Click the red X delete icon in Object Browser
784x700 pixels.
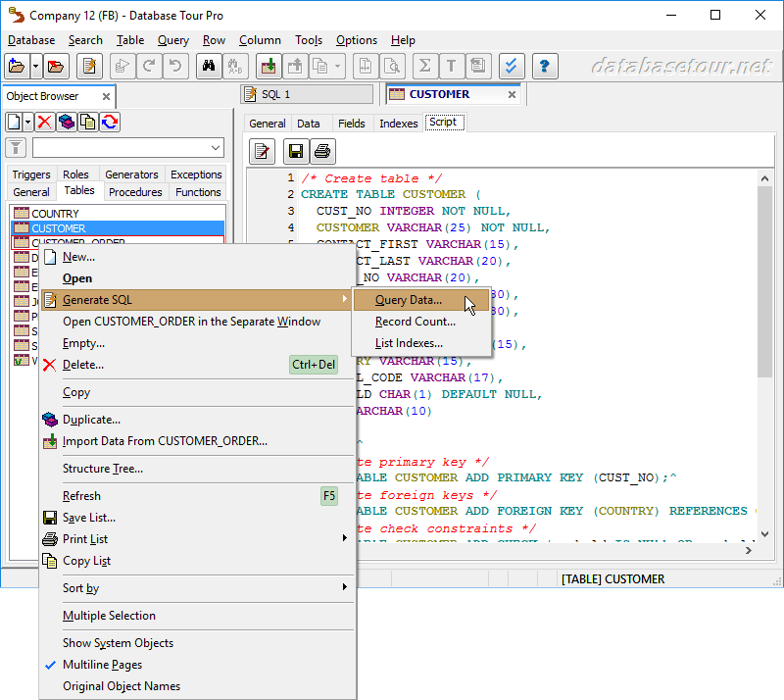coord(44,122)
